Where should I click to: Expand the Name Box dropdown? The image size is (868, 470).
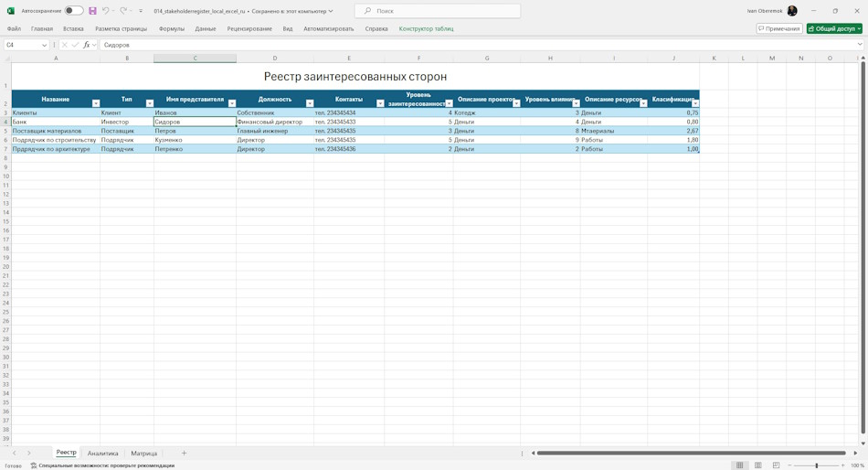point(44,45)
